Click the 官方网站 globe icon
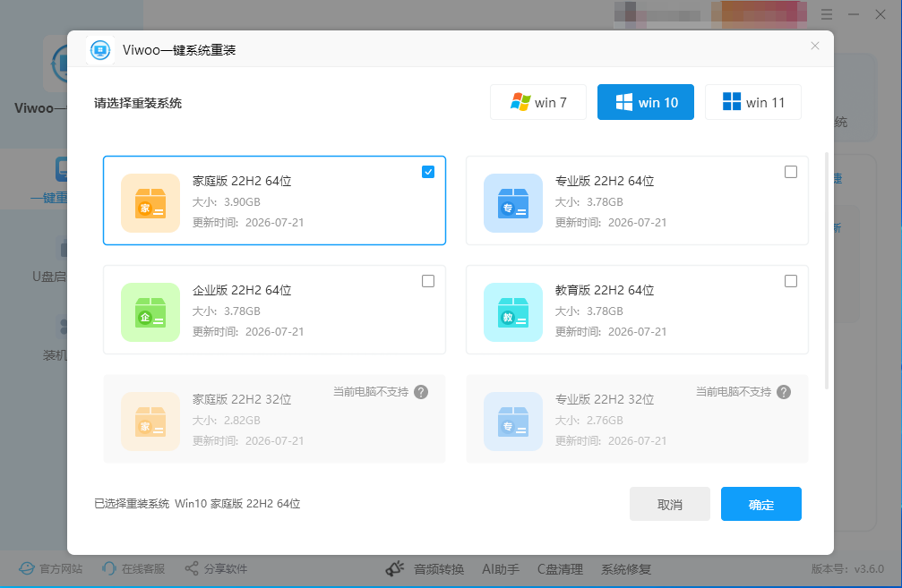This screenshot has height=588, width=902. point(27,569)
